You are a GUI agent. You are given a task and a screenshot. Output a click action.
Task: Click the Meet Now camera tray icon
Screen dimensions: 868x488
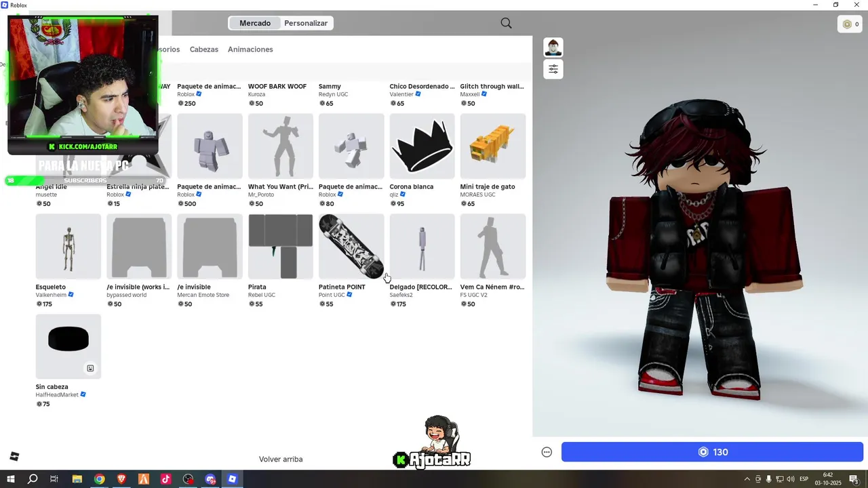click(758, 479)
